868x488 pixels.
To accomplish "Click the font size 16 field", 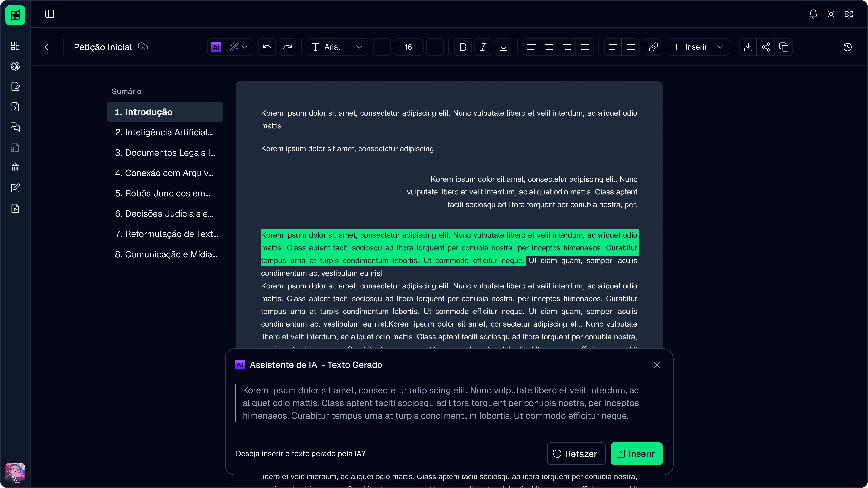I will [x=408, y=47].
